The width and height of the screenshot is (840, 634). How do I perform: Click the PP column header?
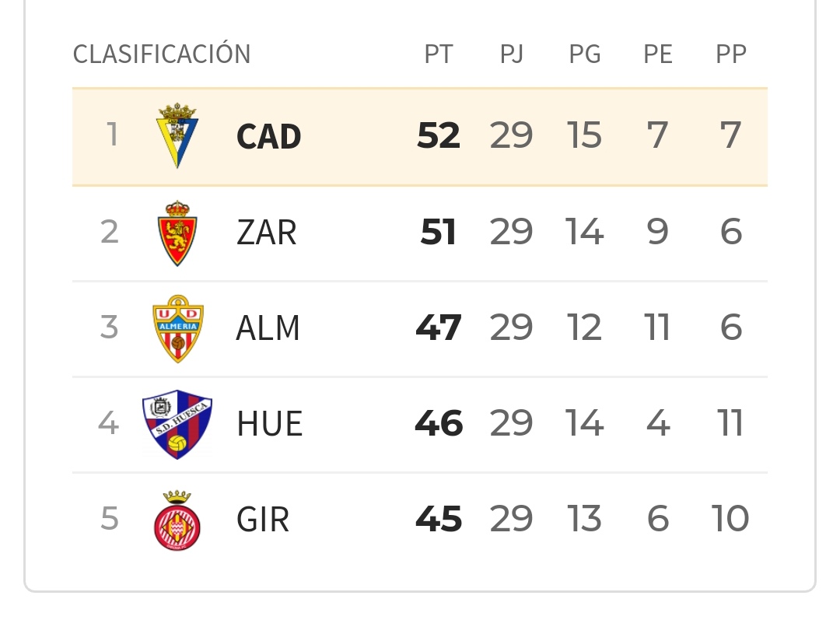coord(730,54)
